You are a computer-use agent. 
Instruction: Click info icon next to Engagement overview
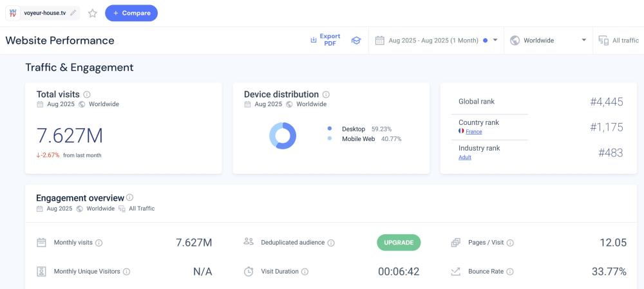(x=130, y=198)
